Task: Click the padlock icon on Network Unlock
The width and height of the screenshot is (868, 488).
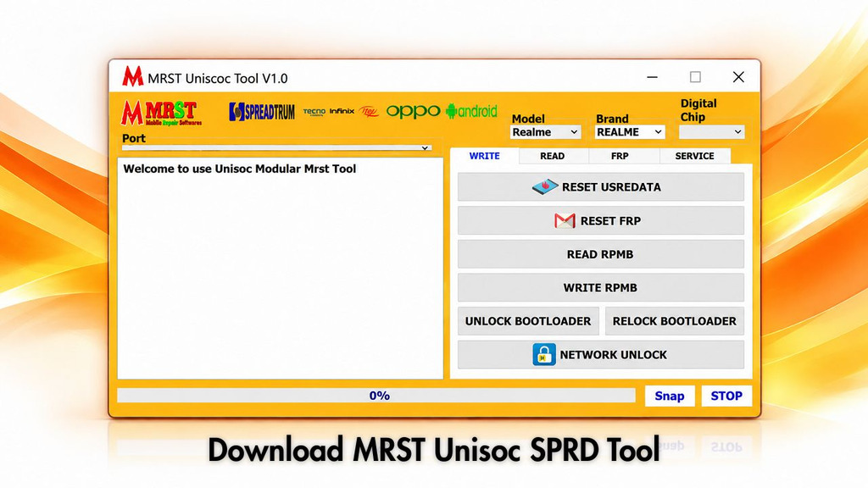Action: pyautogui.click(x=544, y=355)
